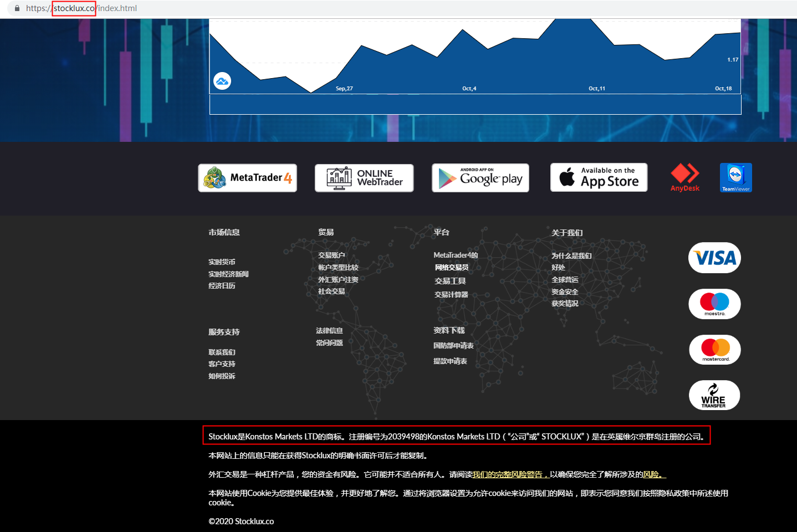Open 法律信息 link

329,331
